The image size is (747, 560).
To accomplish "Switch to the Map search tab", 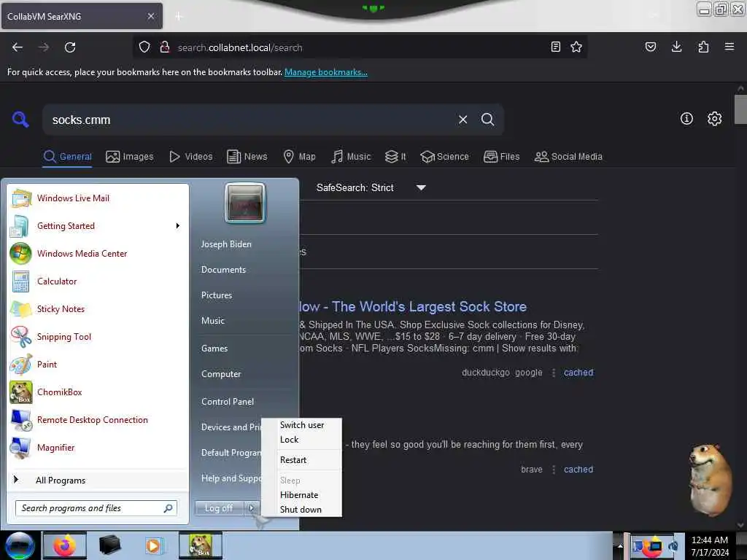I will [299, 157].
